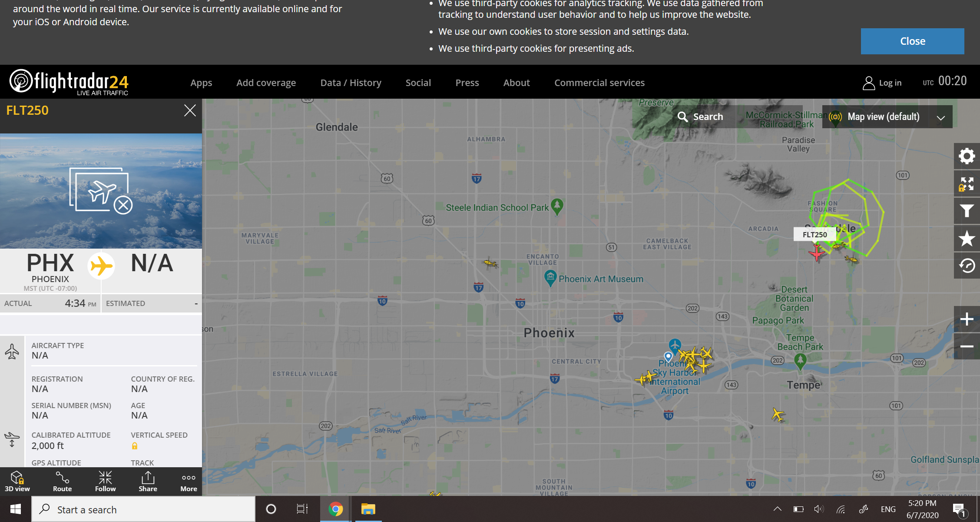This screenshot has height=522, width=980.
Task: Open the playback history icon
Action: pos(967,266)
